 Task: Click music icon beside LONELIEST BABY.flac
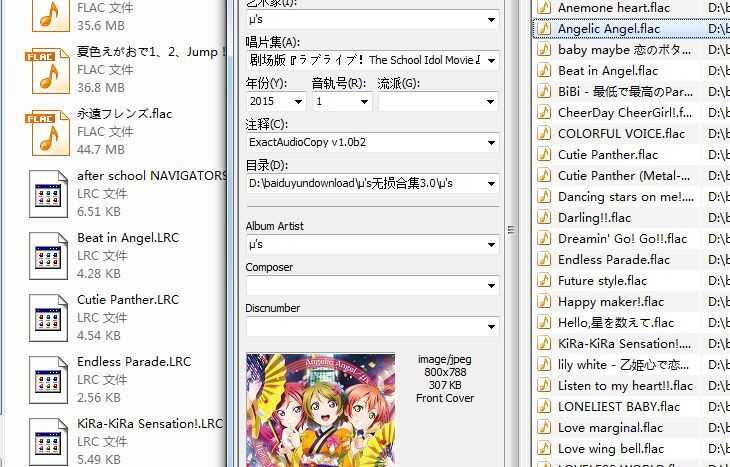pos(544,406)
